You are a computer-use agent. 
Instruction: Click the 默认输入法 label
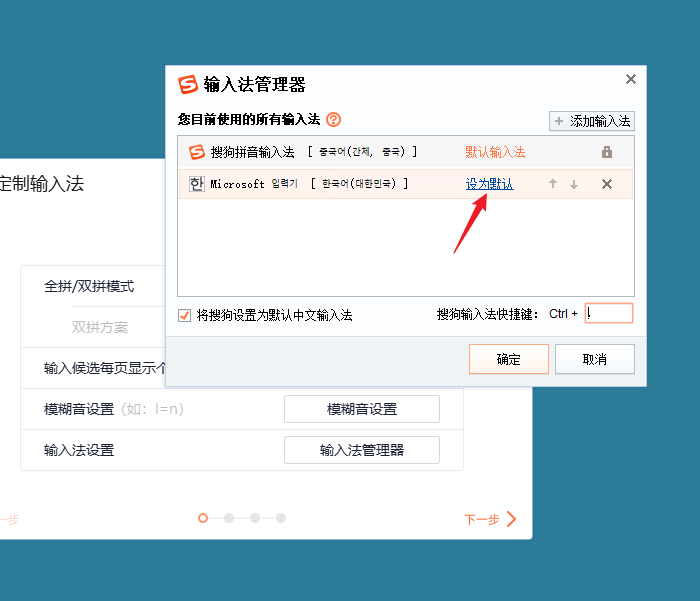pyautogui.click(x=495, y=152)
